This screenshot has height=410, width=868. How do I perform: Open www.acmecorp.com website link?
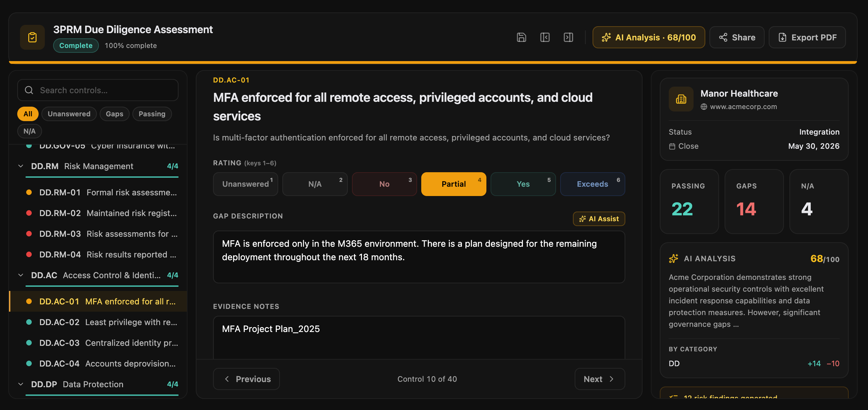point(743,107)
